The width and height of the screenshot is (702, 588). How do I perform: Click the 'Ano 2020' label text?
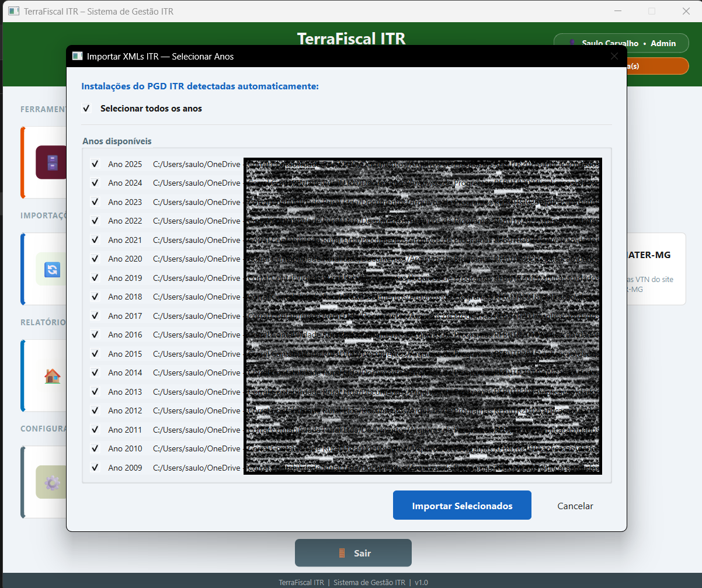pos(125,259)
